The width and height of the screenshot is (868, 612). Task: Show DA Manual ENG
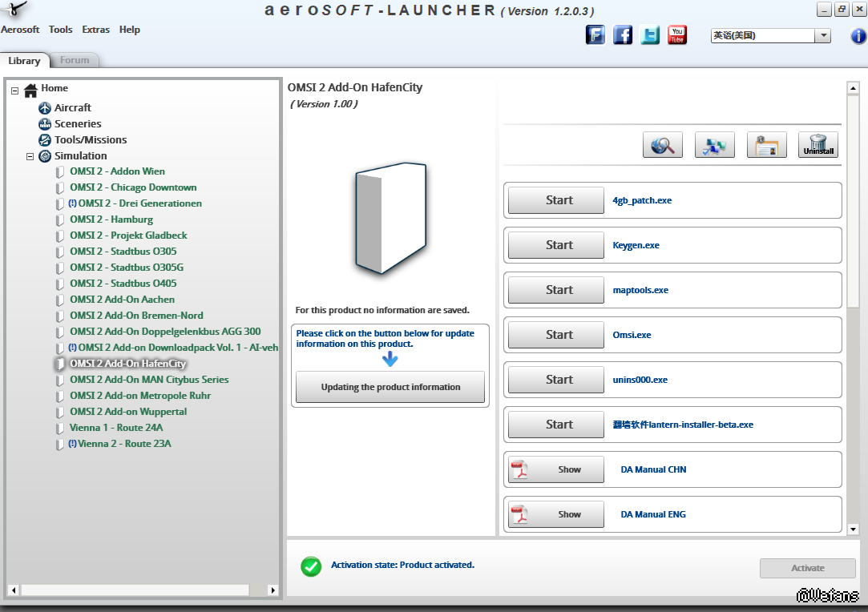(555, 514)
